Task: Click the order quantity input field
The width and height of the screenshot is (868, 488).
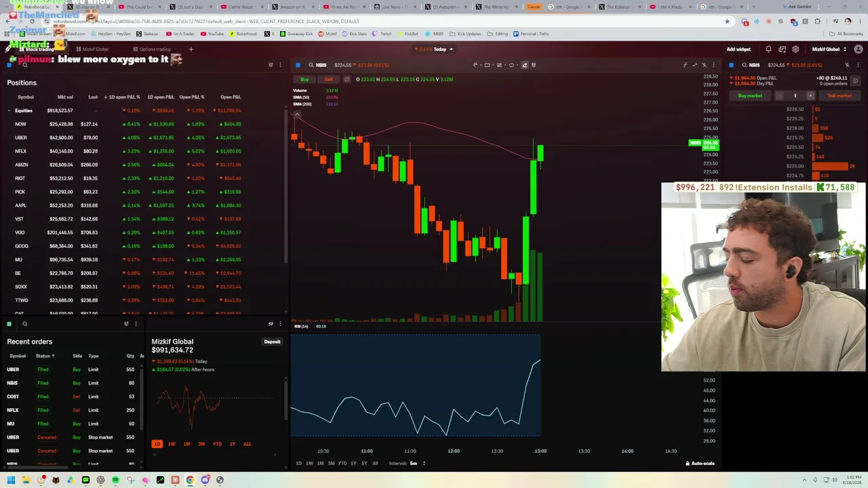Action: (x=795, y=96)
